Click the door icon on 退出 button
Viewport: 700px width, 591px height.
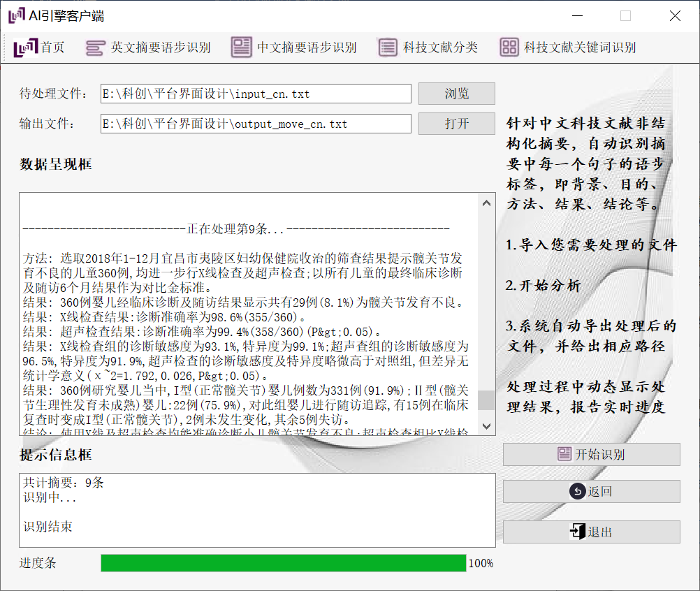[577, 532]
